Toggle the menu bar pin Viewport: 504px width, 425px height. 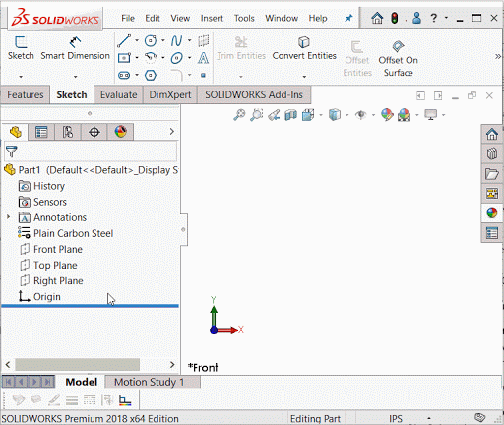point(348,18)
